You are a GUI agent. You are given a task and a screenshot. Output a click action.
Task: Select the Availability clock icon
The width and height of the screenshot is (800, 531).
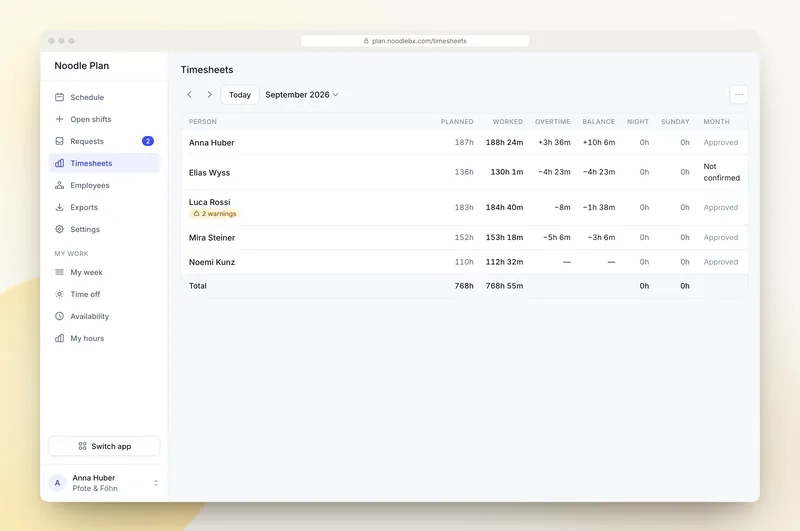[x=59, y=316]
